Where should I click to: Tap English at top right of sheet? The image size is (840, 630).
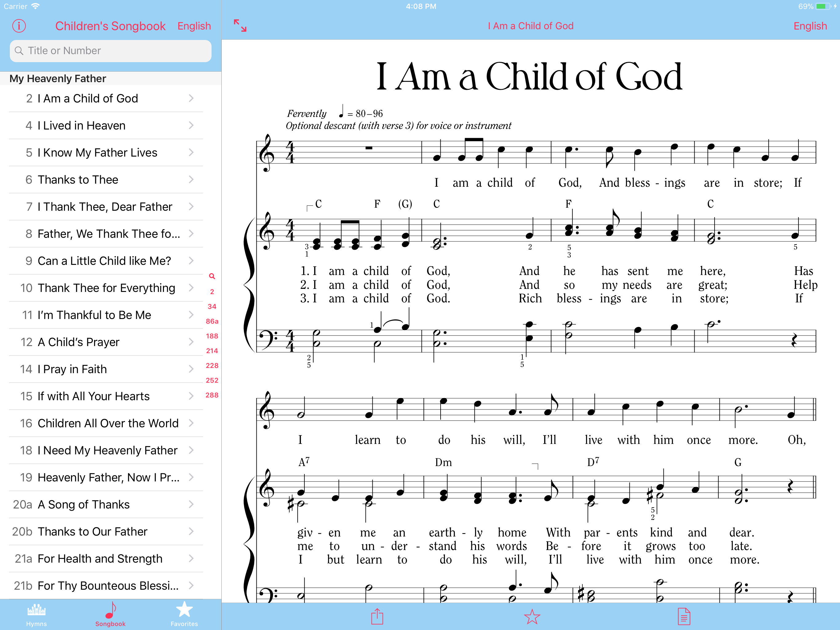pos(810,26)
